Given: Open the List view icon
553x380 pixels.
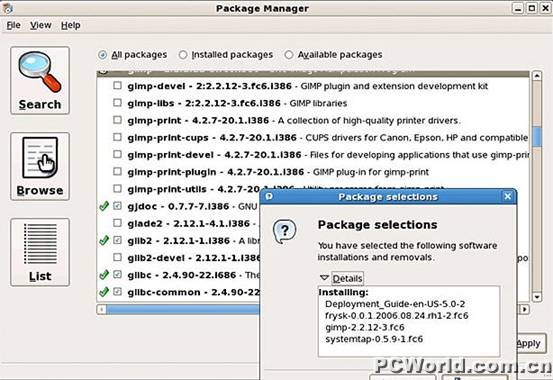Looking at the screenshot, I should [40, 252].
